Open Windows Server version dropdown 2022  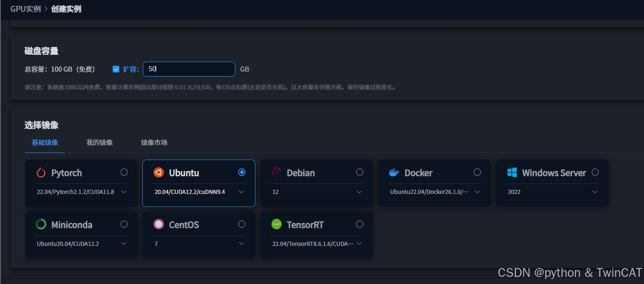pos(552,192)
